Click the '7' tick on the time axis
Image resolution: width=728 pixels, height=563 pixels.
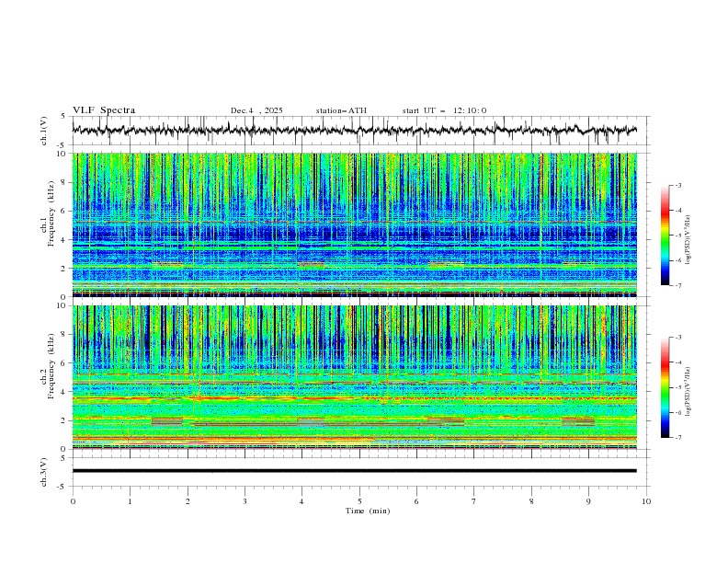(x=474, y=501)
